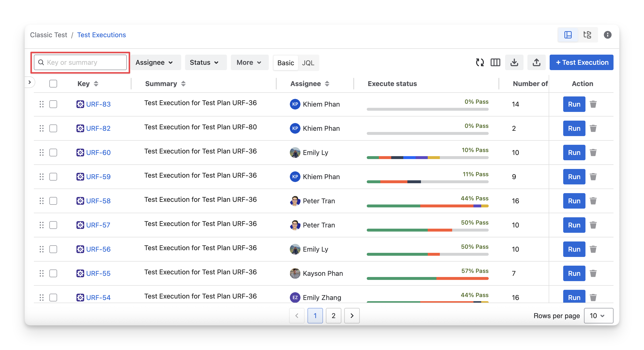Check the select-all header checkbox
This screenshot has height=350, width=644.
tap(53, 84)
